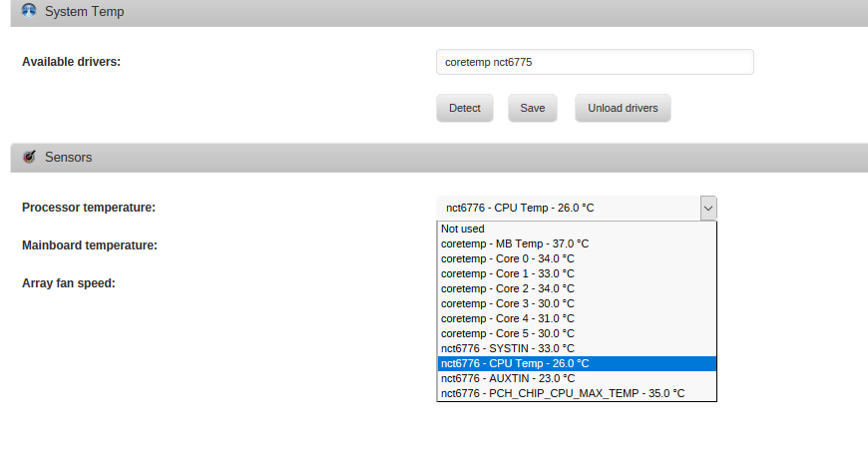The image size is (868, 473).
Task: Click the Sensors gauge icon
Action: coord(29,157)
